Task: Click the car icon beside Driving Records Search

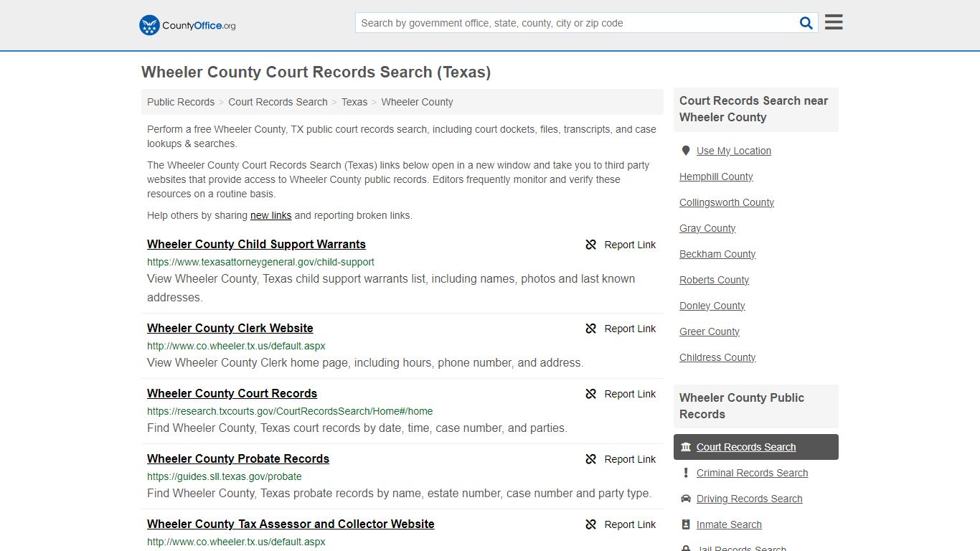Action: (x=686, y=499)
